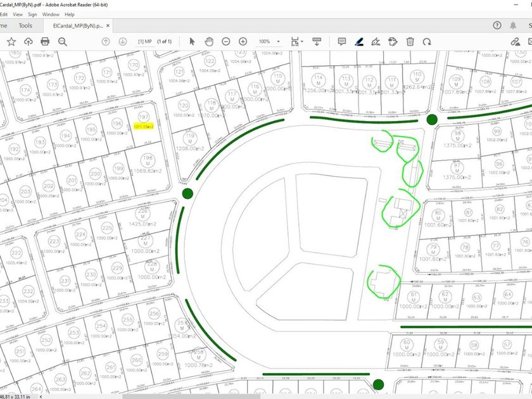Screen dimensions: 532x399
Task: Click the page number input field
Action: 144,41
